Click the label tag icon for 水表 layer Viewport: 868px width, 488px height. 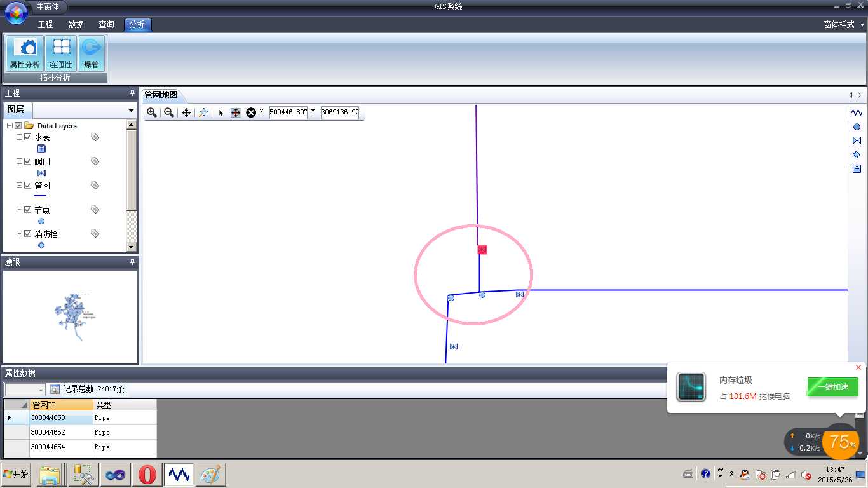[x=95, y=137]
